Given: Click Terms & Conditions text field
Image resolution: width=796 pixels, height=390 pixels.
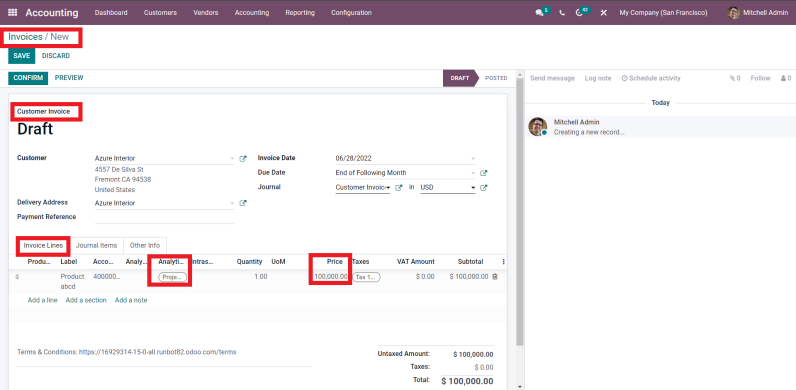Looking at the screenshot, I should [164, 352].
